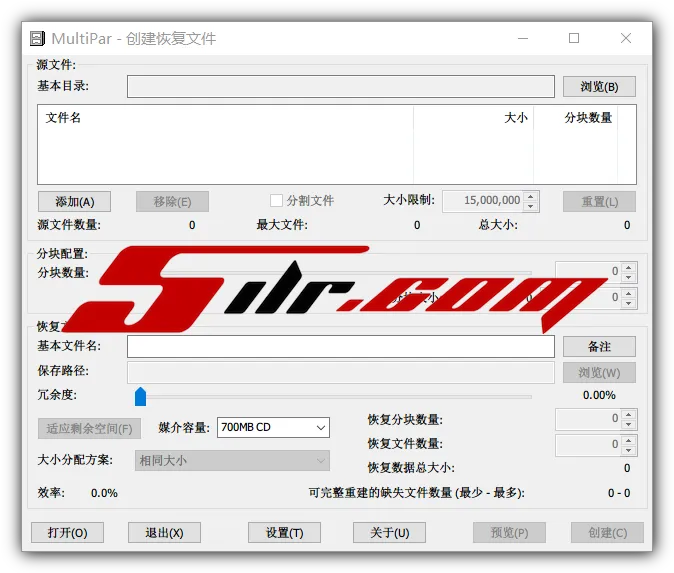Image resolution: width=674 pixels, height=573 pixels.
Task: Open the 设置(T) settings button
Action: tap(284, 533)
